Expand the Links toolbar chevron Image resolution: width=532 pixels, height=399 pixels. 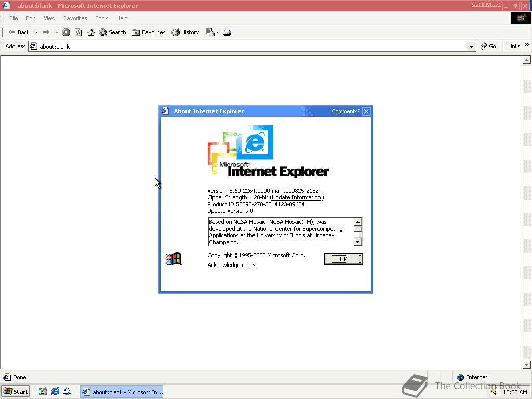click(527, 45)
